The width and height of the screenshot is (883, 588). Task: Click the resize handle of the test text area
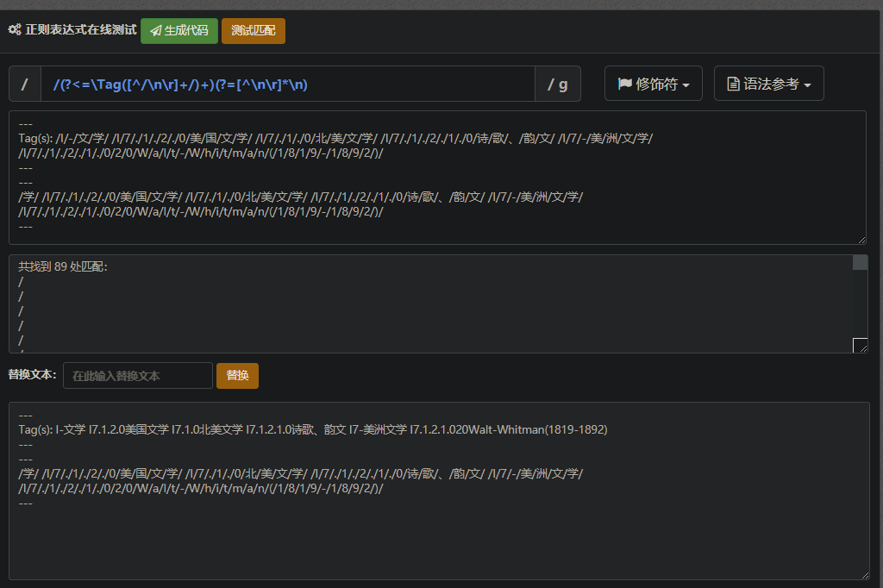[861, 239]
